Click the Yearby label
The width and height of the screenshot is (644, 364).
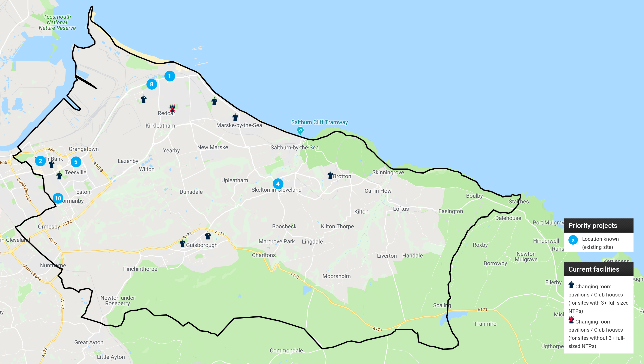[x=171, y=150]
